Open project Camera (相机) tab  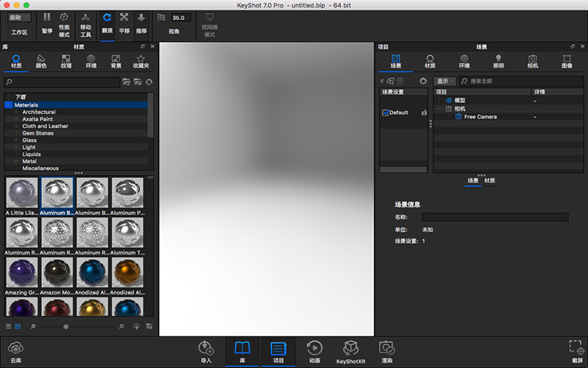click(x=532, y=62)
